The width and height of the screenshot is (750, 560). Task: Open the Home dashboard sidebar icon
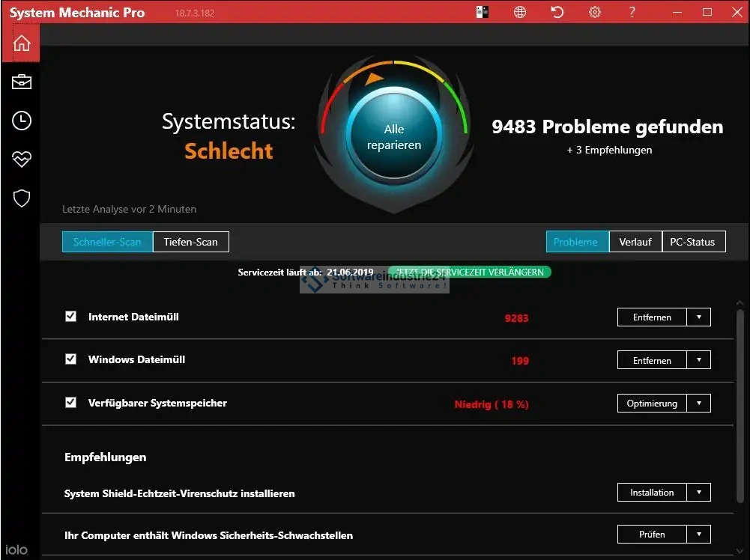[22, 43]
